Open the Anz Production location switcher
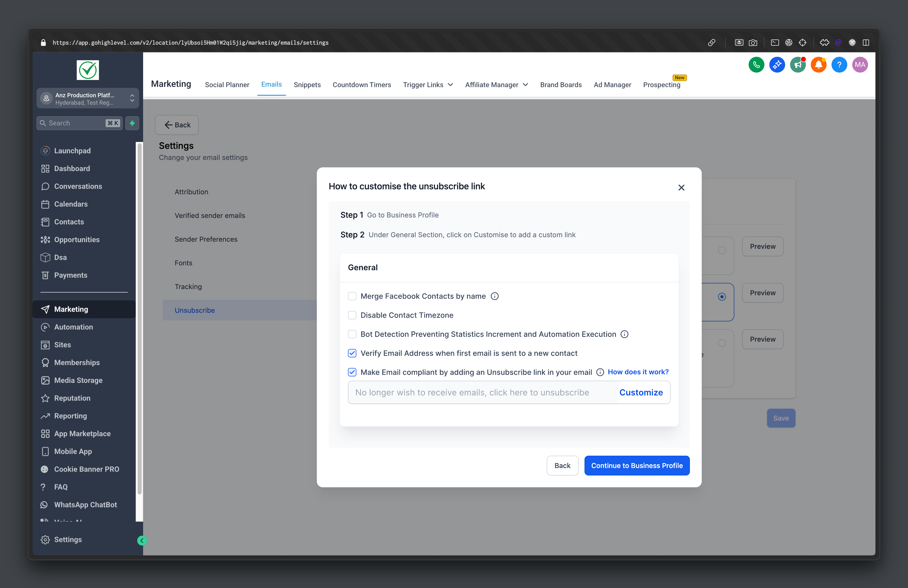 (88, 98)
